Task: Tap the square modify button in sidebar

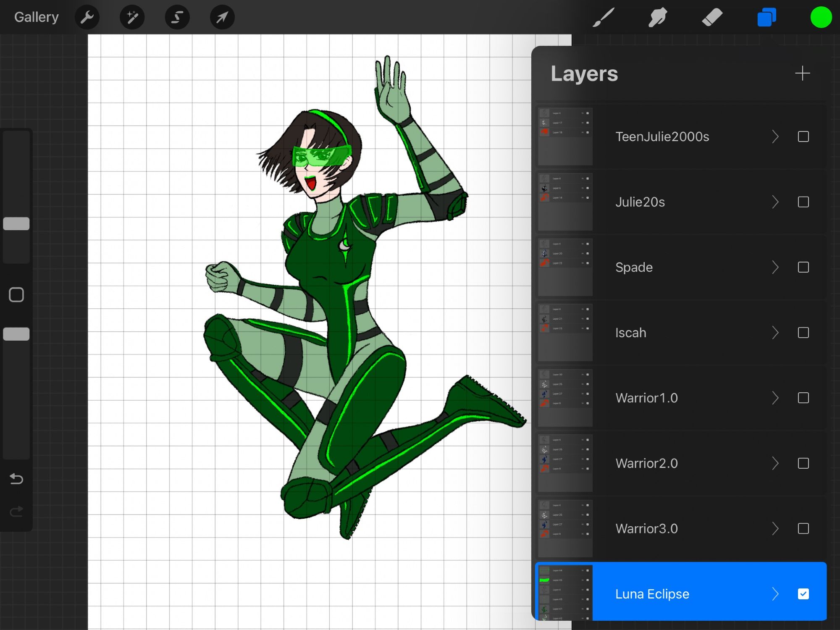Action: pos(16,295)
